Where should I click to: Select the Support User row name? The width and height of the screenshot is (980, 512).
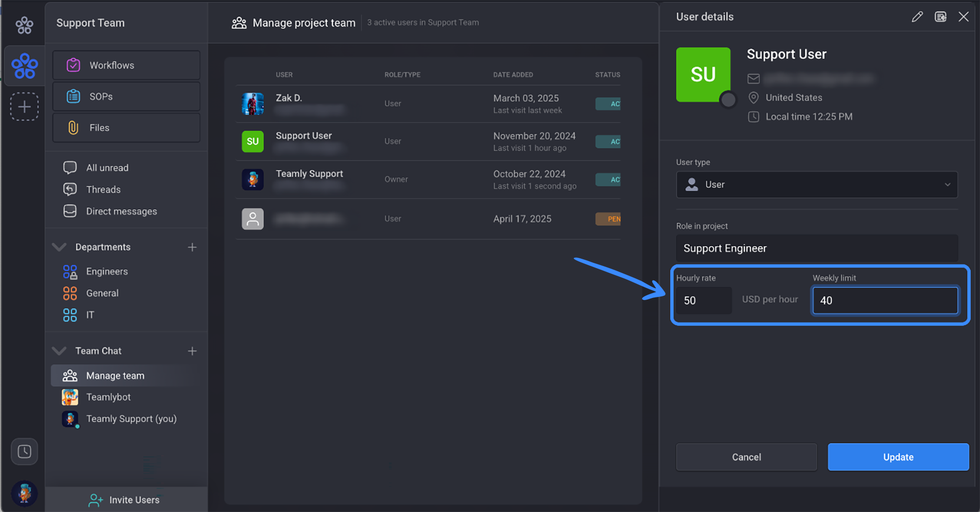point(304,135)
